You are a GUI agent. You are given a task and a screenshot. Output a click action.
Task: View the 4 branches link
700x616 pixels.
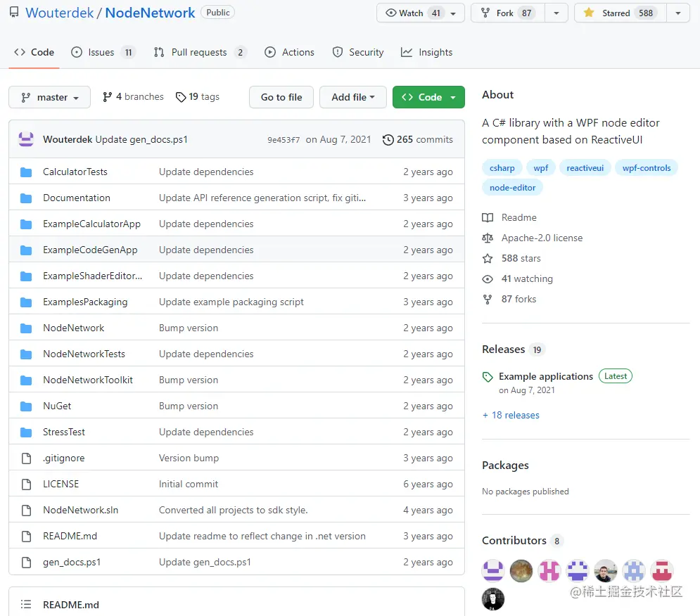[x=133, y=97]
